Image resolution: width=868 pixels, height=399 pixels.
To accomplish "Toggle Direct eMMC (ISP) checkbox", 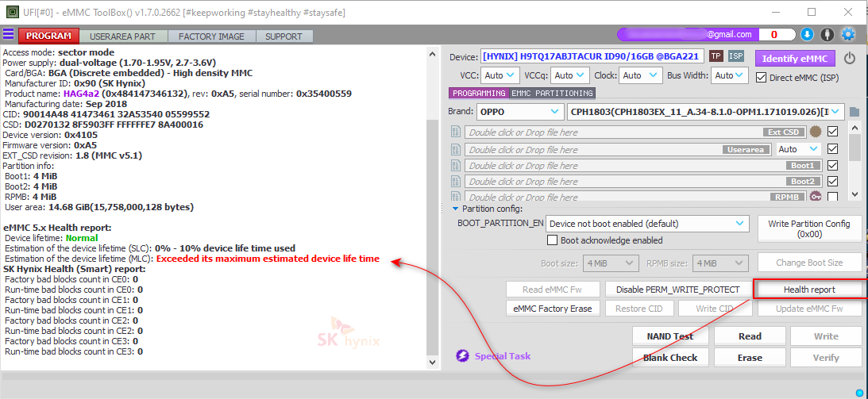I will click(x=761, y=78).
